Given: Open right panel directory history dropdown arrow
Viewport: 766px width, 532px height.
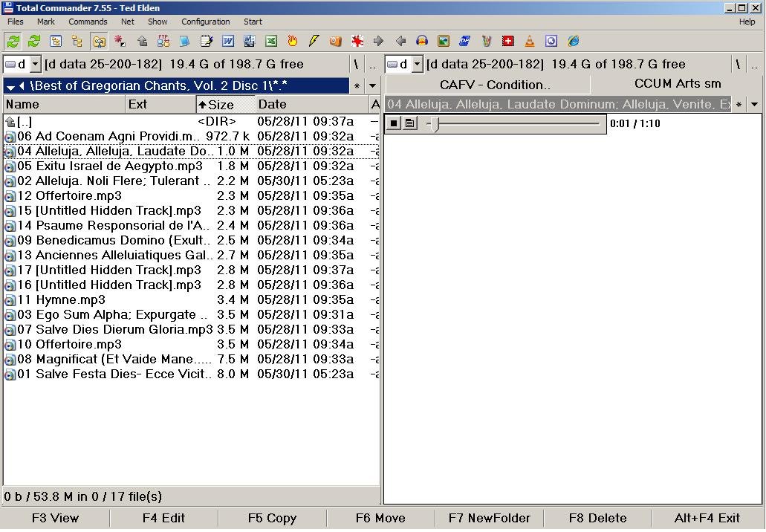Looking at the screenshot, I should 755,105.
